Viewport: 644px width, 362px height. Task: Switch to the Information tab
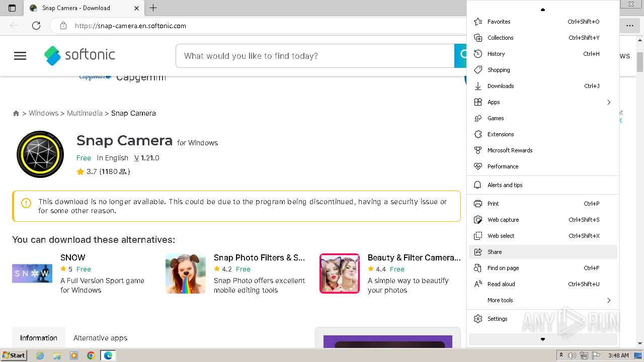click(x=39, y=338)
